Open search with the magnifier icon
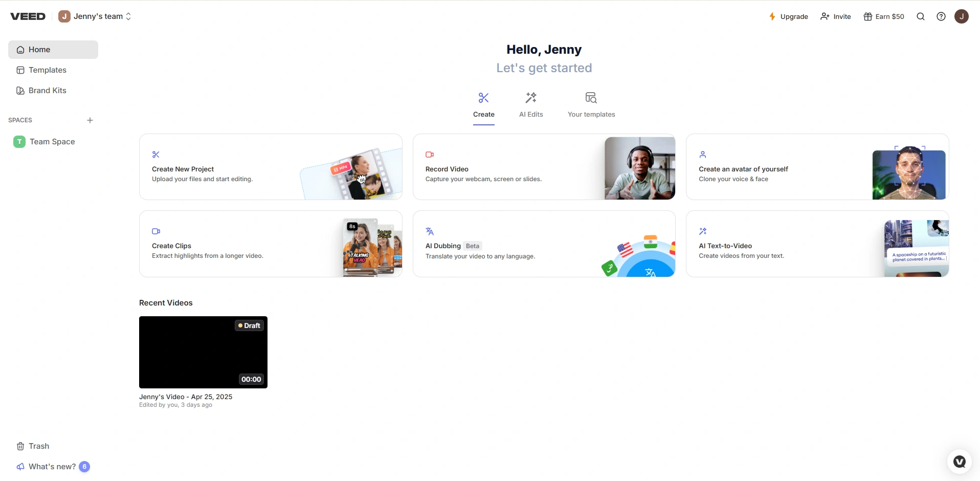The width and height of the screenshot is (980, 481). pyautogui.click(x=921, y=16)
